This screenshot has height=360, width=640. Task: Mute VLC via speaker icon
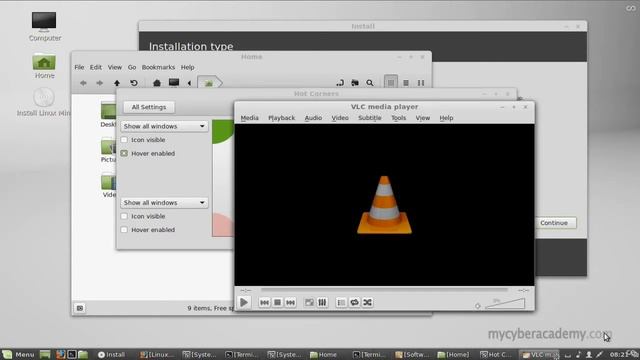[x=478, y=306]
